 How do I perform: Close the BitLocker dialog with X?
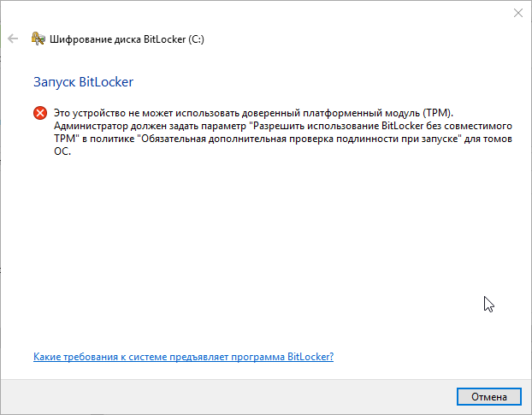pos(518,13)
